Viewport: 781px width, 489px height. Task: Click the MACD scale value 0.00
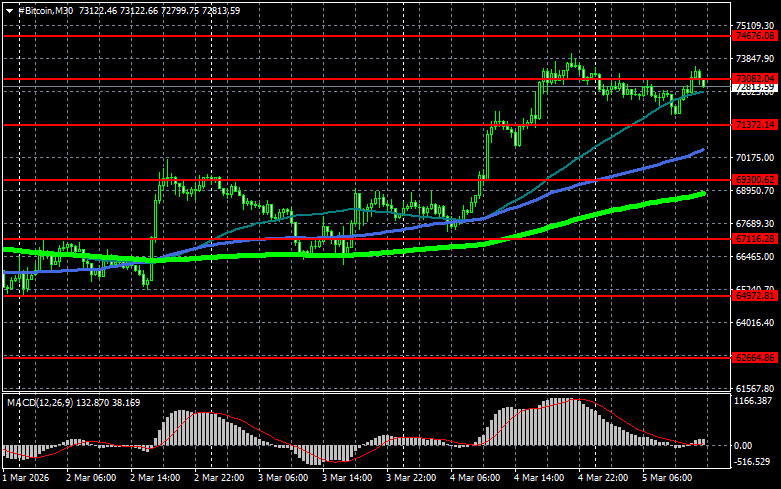pos(743,446)
